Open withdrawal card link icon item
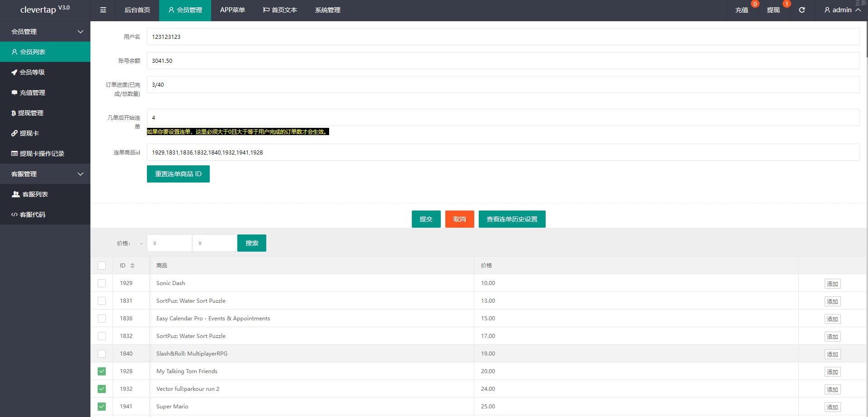Viewport: 868px width, 417px height. click(29, 133)
